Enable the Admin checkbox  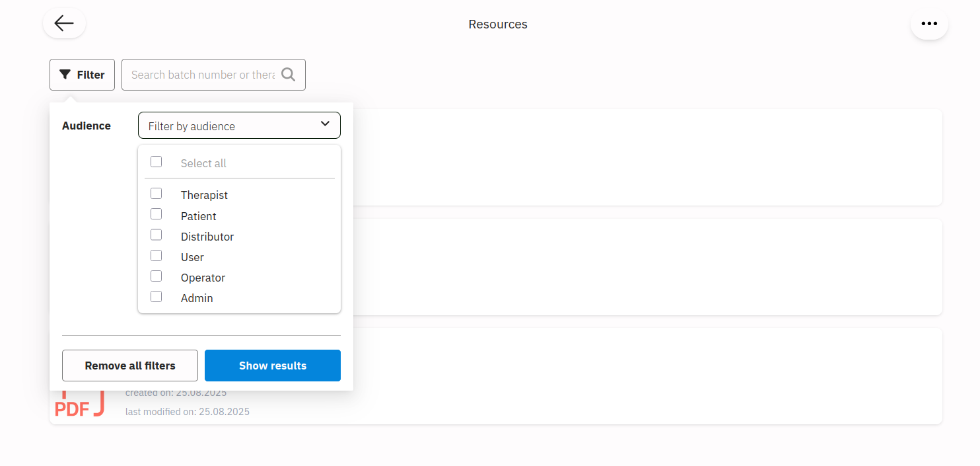[157, 297]
